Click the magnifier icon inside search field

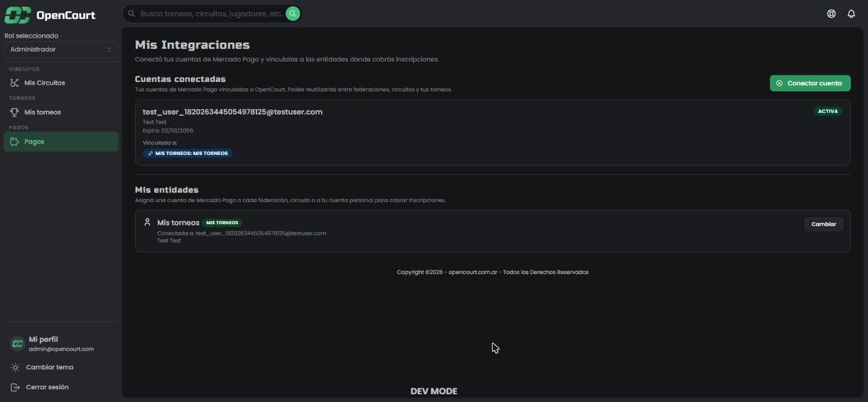131,13
